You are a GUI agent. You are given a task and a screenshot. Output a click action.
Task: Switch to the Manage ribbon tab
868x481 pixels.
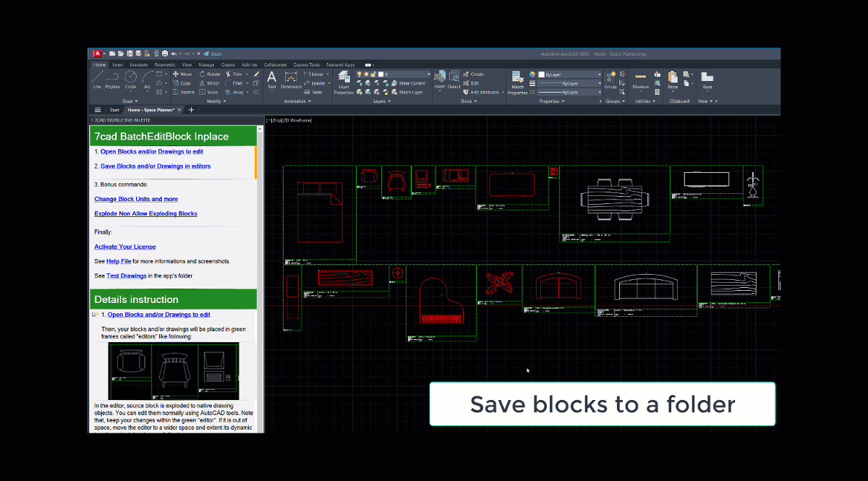tap(205, 64)
